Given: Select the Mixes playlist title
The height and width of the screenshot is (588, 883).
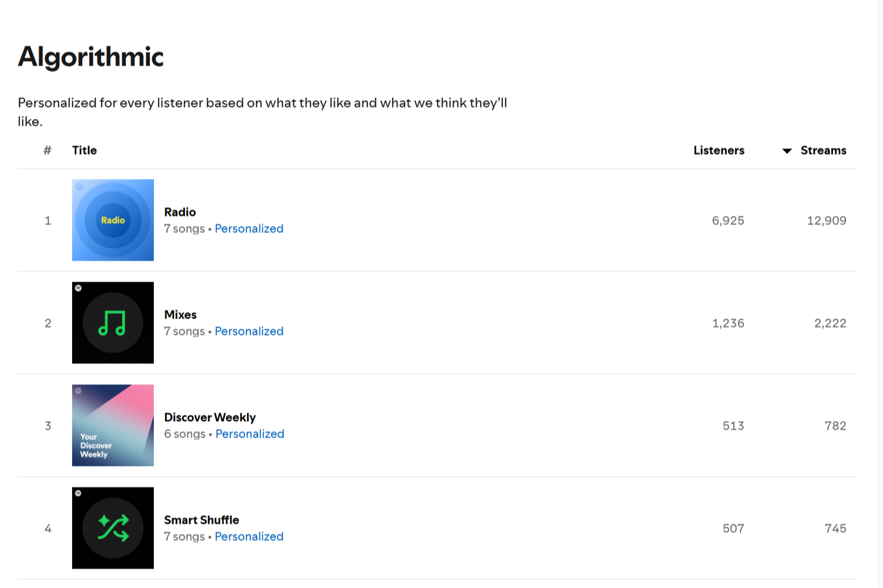Looking at the screenshot, I should coord(180,315).
